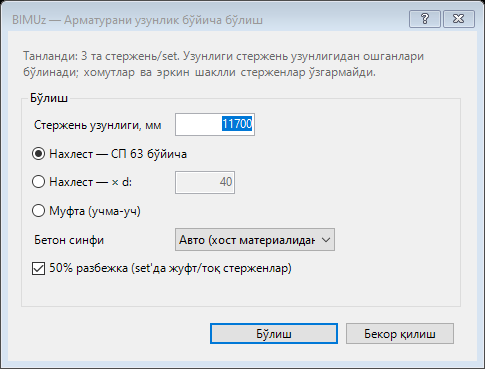Viewport: 485px width, 369px height.
Task: Click the Бетон синфи label text
Action: click(69, 240)
